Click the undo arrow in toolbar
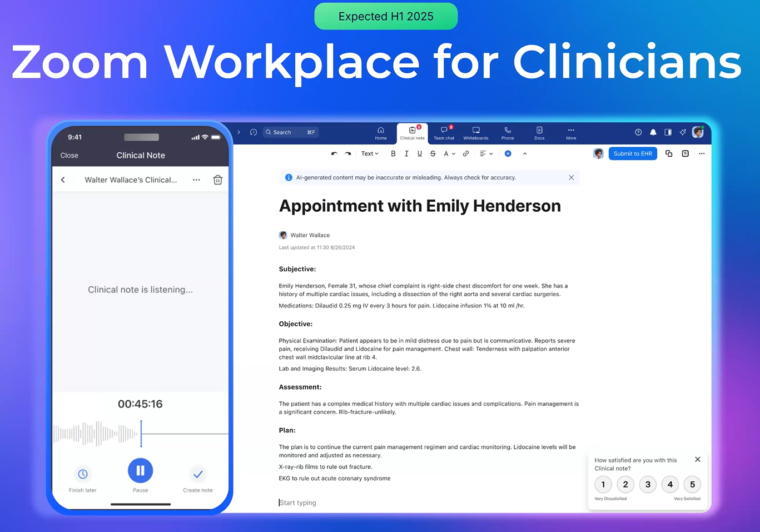760x532 pixels. coord(334,154)
